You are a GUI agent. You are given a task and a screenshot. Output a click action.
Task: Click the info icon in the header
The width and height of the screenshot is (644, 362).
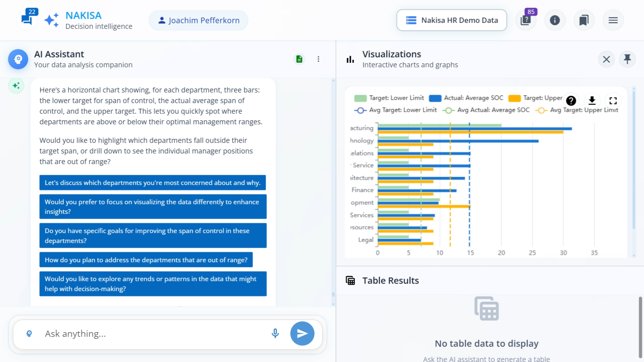click(x=555, y=20)
